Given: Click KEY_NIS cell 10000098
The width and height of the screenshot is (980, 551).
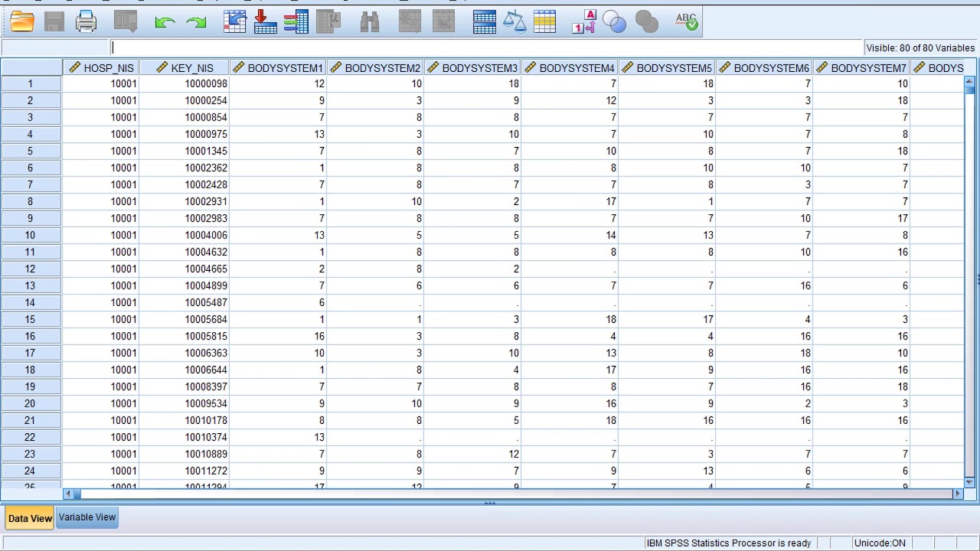Looking at the screenshot, I should (x=185, y=83).
